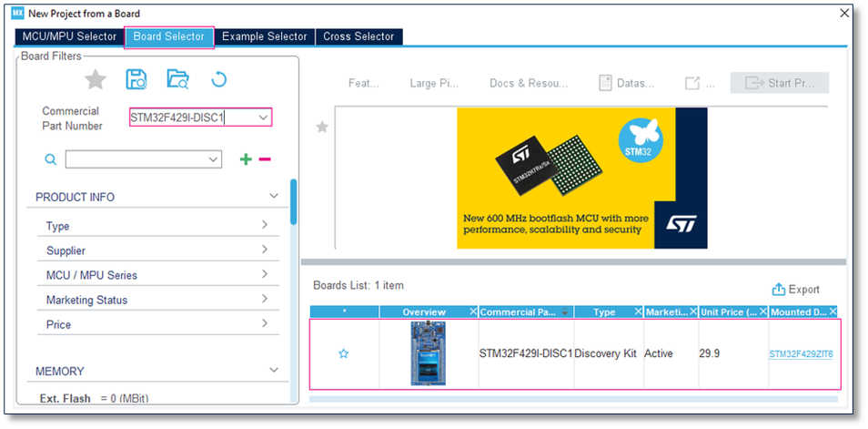The image size is (868, 429).
Task: Close the New Project from a Board window
Action: 844,14
